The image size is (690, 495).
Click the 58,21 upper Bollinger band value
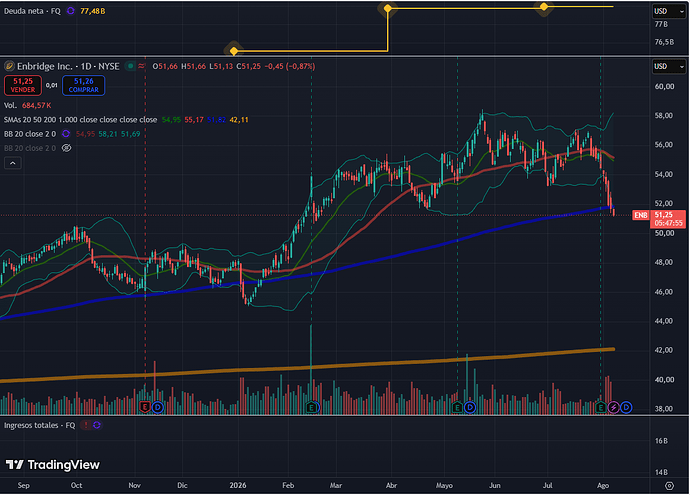click(108, 134)
